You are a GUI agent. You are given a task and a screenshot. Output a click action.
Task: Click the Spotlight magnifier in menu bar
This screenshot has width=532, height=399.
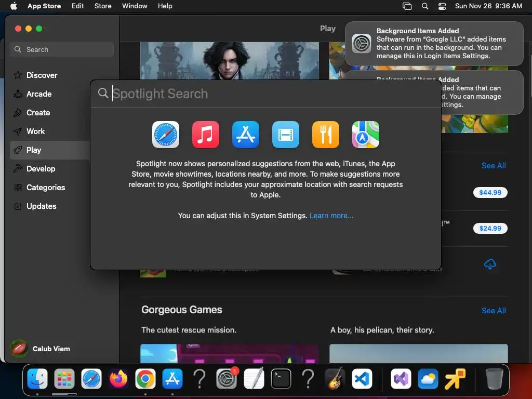tap(425, 6)
